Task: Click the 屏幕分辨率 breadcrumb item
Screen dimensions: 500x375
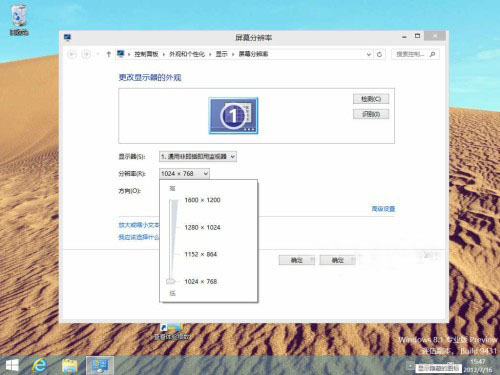Action: 253,54
